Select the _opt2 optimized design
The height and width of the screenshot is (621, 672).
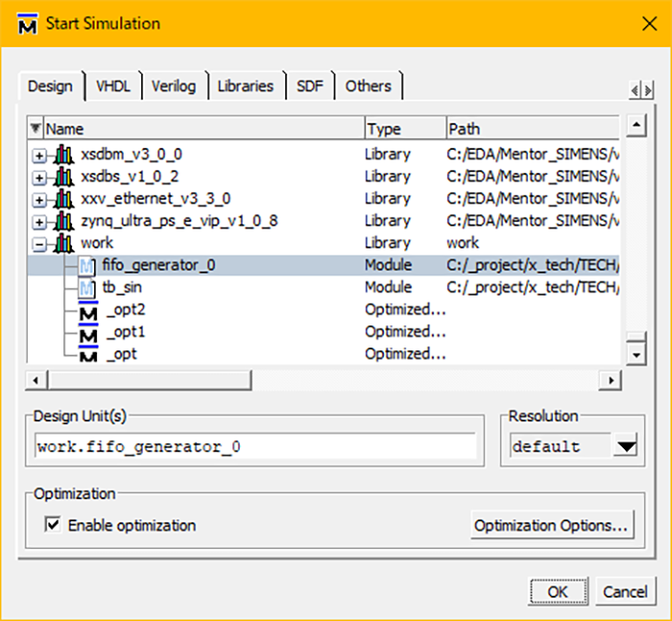126,310
